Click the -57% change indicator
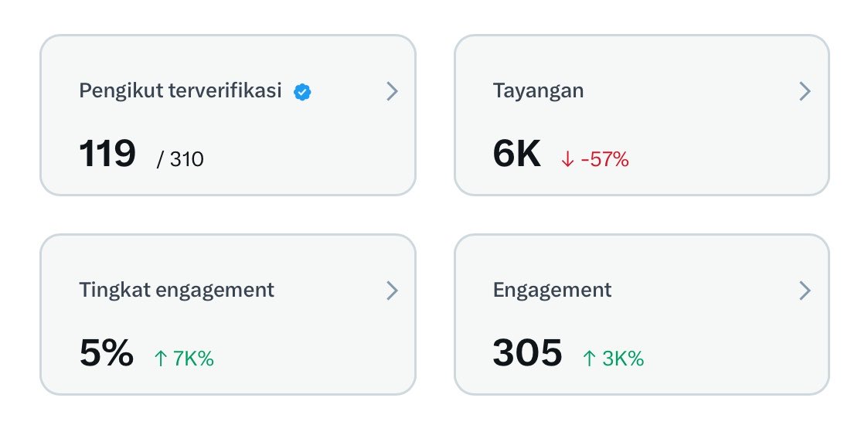This screenshot has height=425, width=868. pos(605,160)
